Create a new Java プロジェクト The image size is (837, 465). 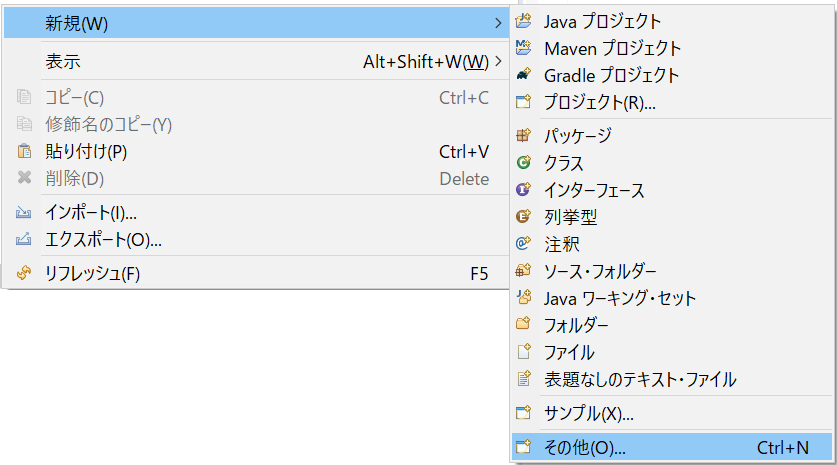click(x=672, y=21)
